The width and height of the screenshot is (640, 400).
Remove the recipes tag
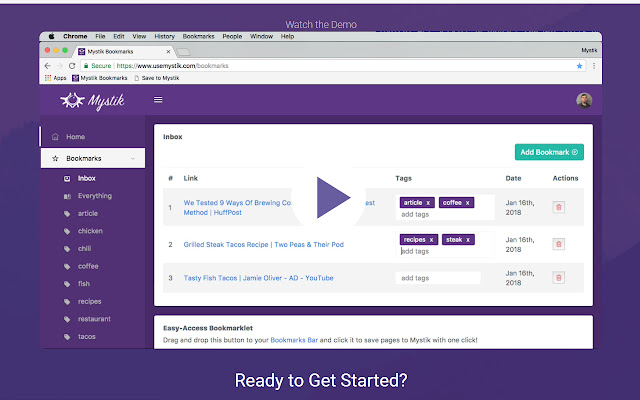(431, 240)
